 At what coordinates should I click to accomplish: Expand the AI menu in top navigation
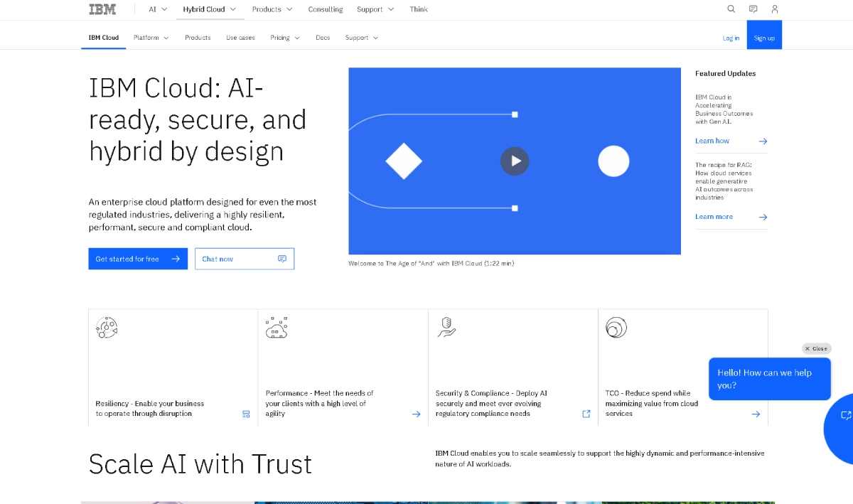click(x=158, y=9)
